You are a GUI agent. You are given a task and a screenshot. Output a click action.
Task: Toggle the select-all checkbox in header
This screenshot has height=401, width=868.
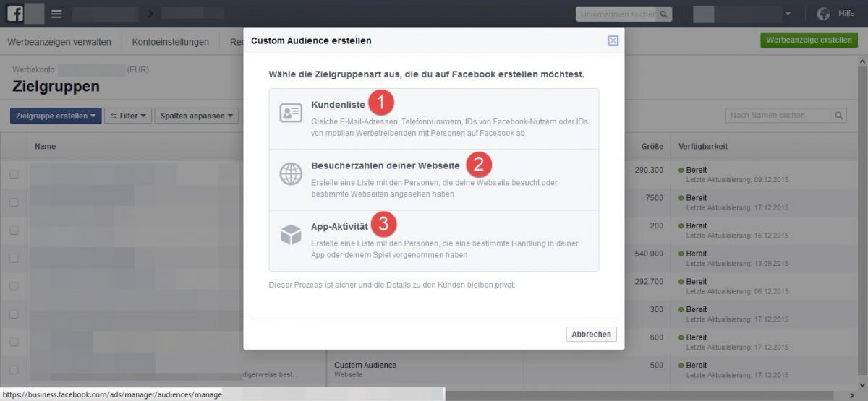14,147
